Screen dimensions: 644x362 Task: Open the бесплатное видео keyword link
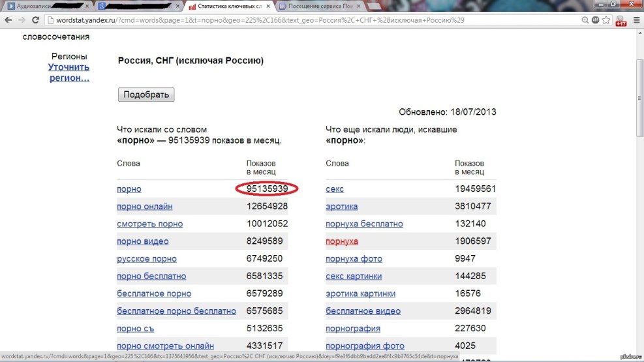[363, 310]
